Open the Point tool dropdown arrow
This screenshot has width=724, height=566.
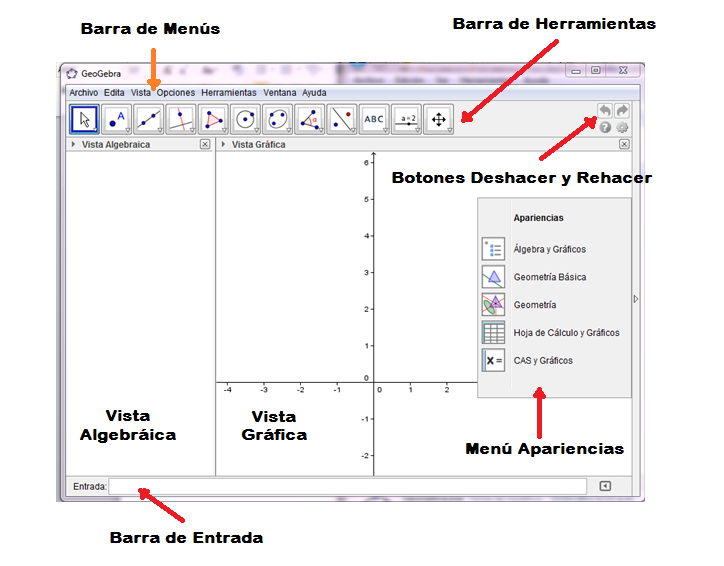(x=128, y=130)
